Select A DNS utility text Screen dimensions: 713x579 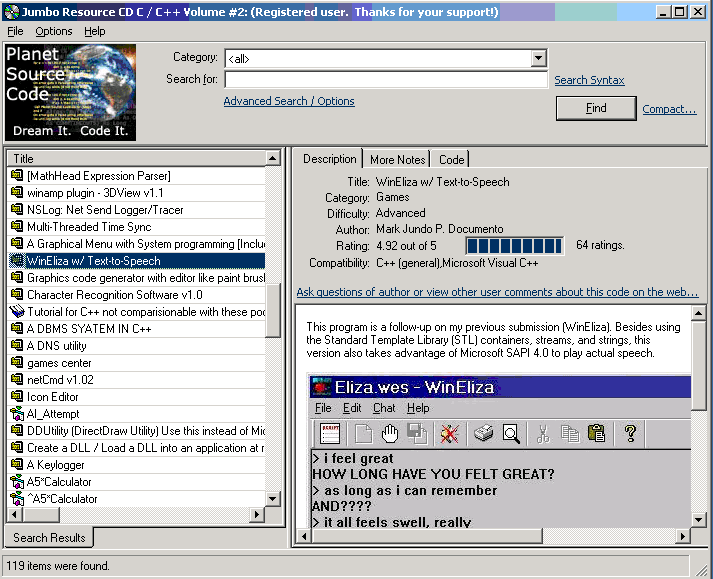[56, 346]
